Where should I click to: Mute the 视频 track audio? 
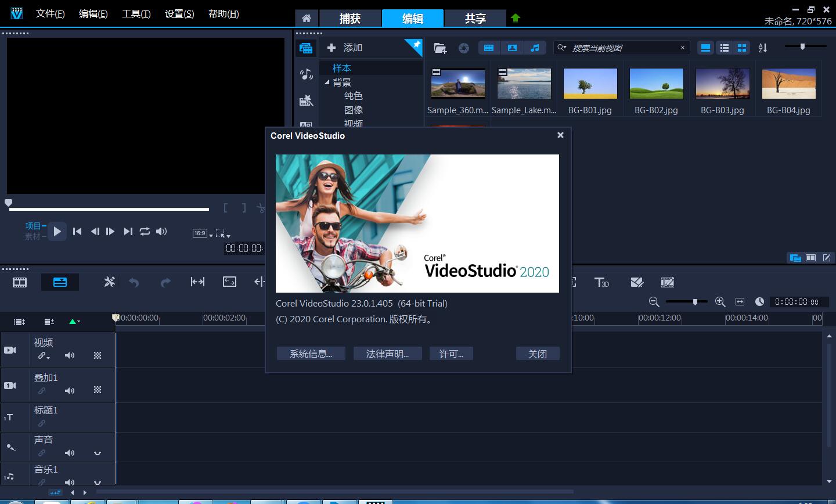pyautogui.click(x=70, y=355)
